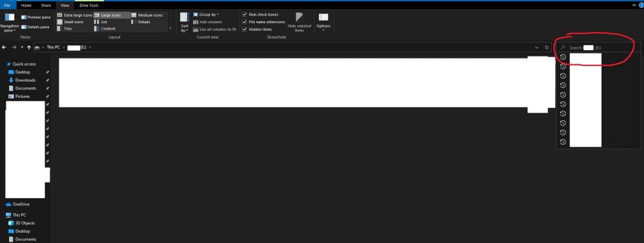Uncheck Item check boxes option
The image size is (644, 243).
(x=260, y=14)
